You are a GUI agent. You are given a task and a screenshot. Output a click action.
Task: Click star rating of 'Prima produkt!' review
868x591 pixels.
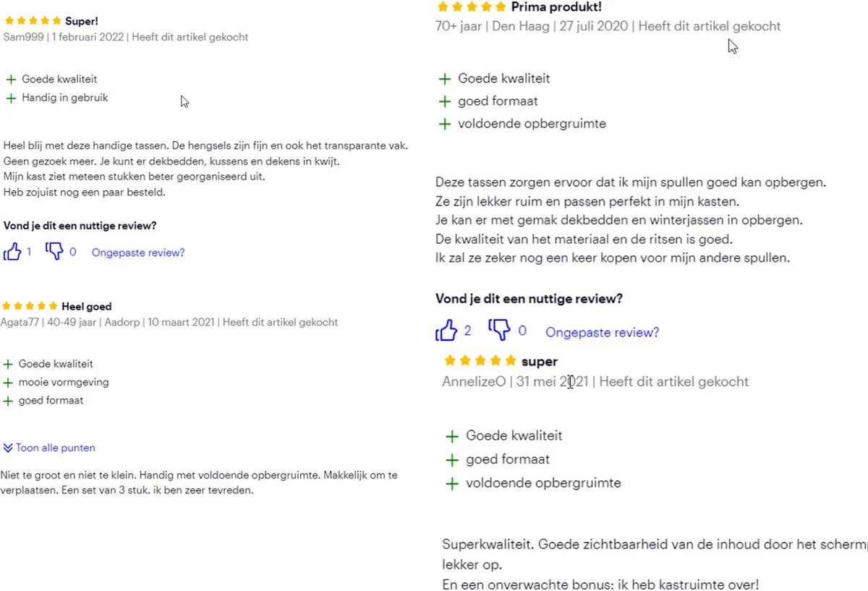pyautogui.click(x=472, y=7)
